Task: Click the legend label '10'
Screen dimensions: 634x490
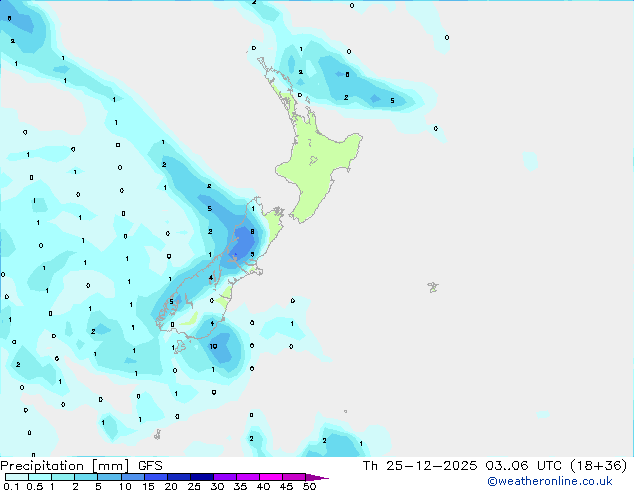Action: click(125, 486)
